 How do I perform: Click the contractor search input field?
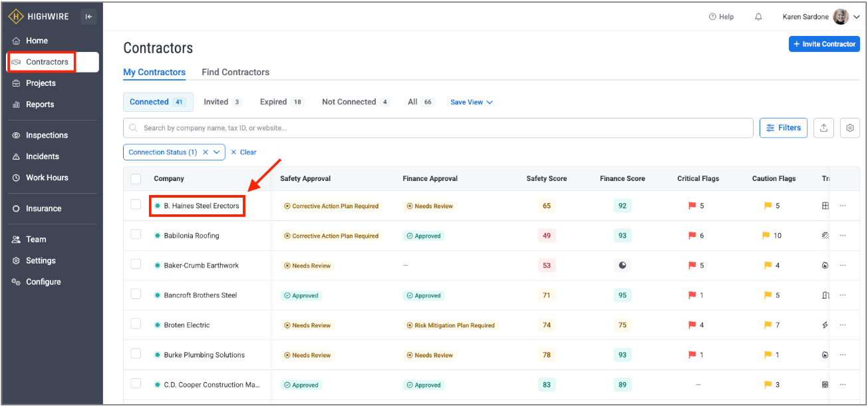(439, 128)
